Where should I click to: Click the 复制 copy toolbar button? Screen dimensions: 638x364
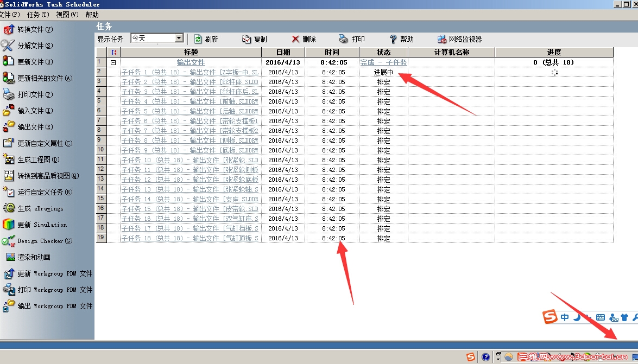[x=255, y=39]
